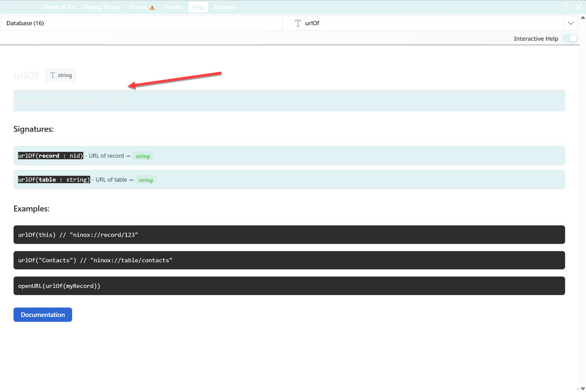Click the openURL(urlOf(myRecord)) example block
The image size is (586, 392).
[x=289, y=286]
